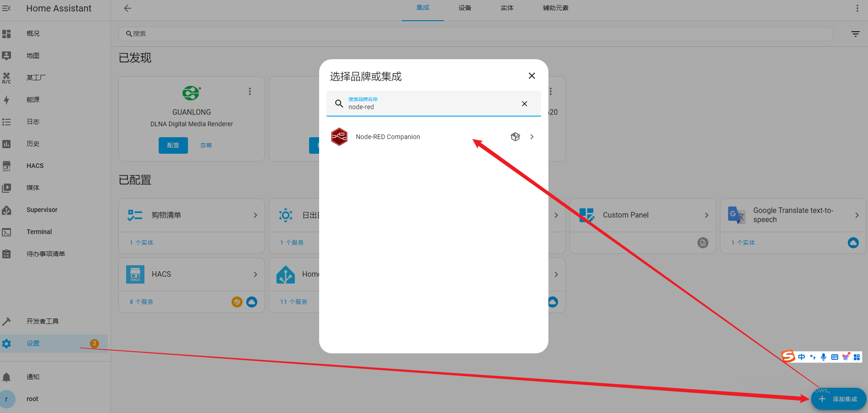
Task: Click the Sogou input method logo
Action: [789, 356]
